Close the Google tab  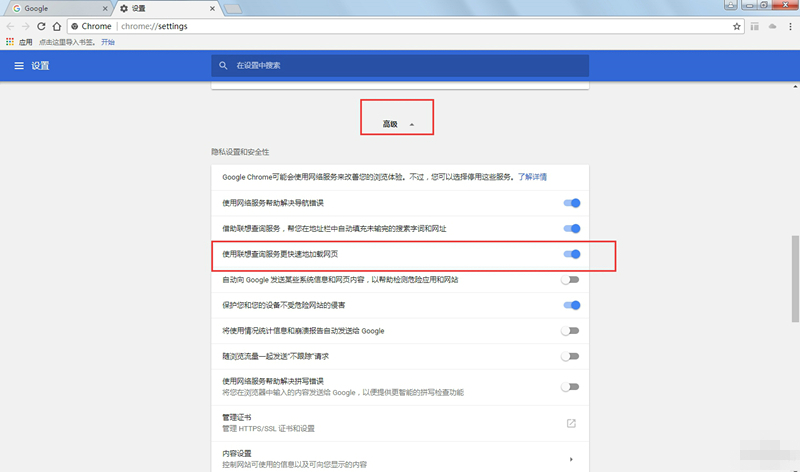click(105, 9)
